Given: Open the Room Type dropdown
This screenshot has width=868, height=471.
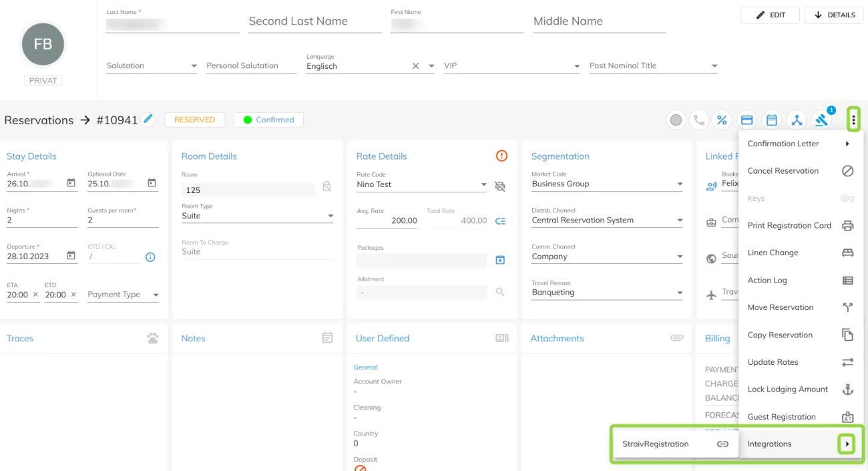Looking at the screenshot, I should (x=331, y=216).
